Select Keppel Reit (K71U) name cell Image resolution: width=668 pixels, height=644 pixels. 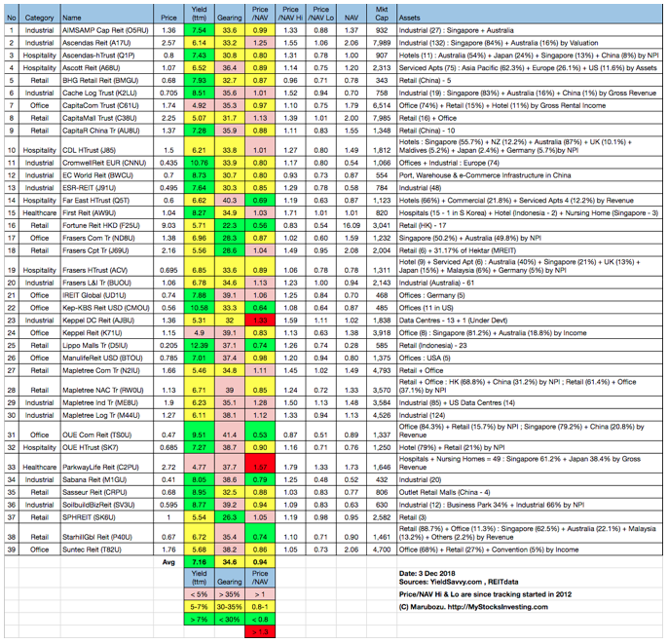[107, 333]
